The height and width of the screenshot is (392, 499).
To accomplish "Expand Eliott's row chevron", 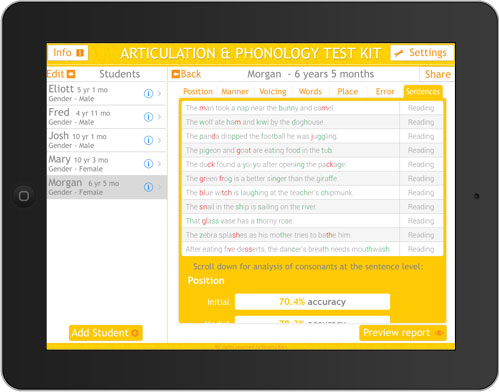I will pos(159,94).
